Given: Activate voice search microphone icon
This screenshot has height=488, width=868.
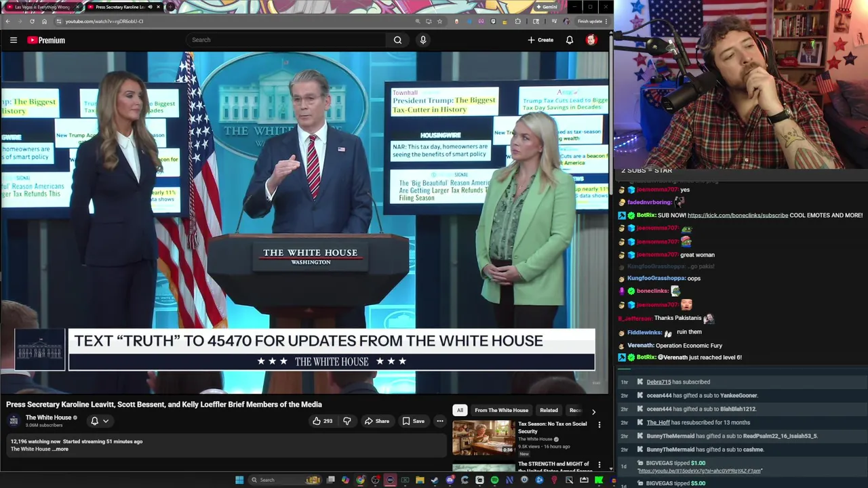Looking at the screenshot, I should pos(423,40).
